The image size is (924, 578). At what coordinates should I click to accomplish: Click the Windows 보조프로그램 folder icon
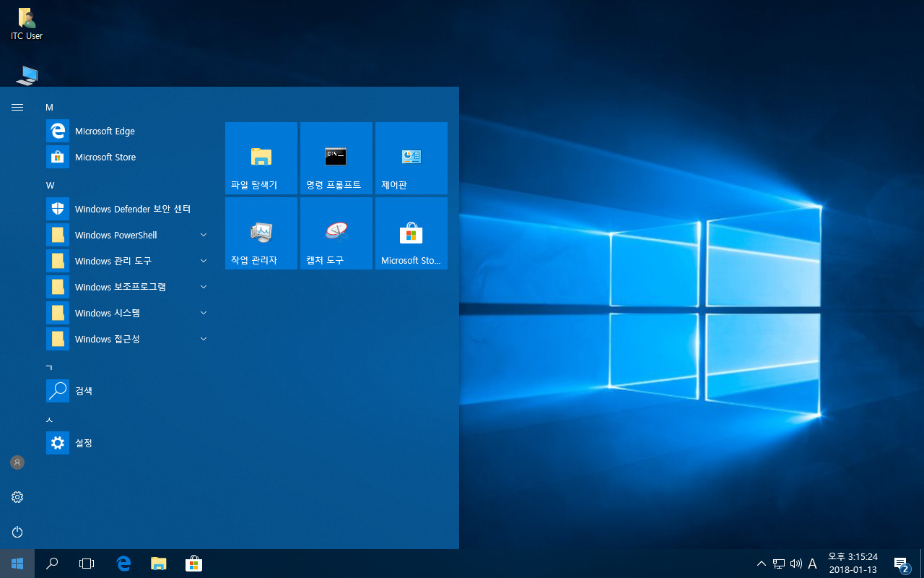tap(58, 287)
